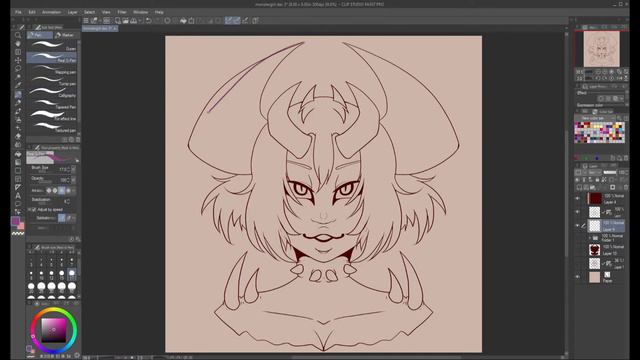Select the highlighted Pen tool in toolbar
This screenshot has height=360, width=640.
[18, 94]
